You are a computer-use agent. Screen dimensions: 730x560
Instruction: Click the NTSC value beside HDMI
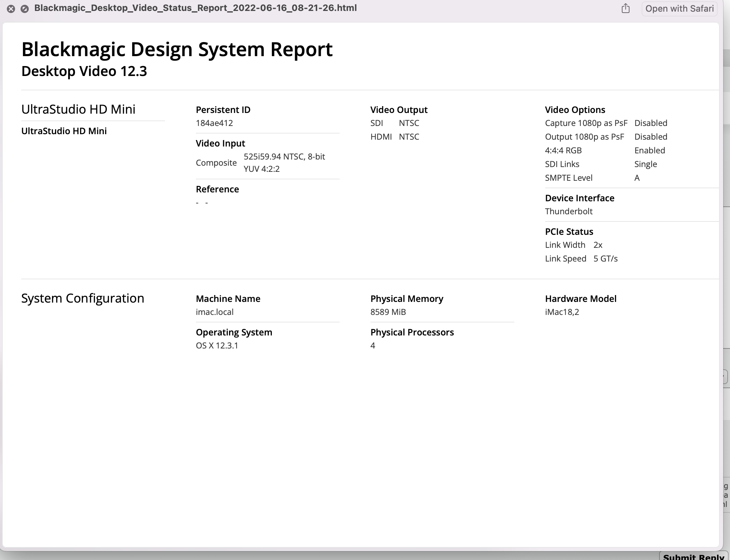(409, 137)
